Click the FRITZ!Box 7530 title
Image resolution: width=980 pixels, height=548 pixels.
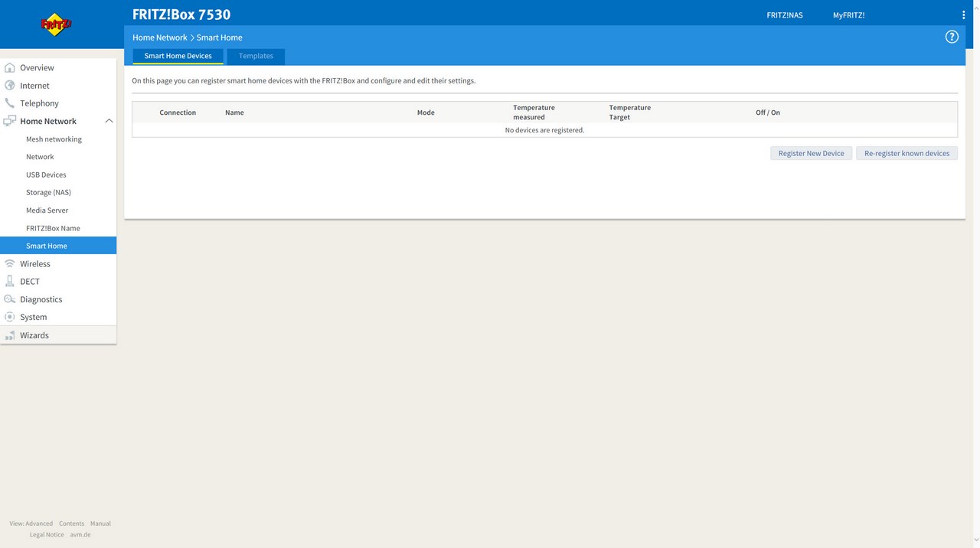click(x=181, y=15)
